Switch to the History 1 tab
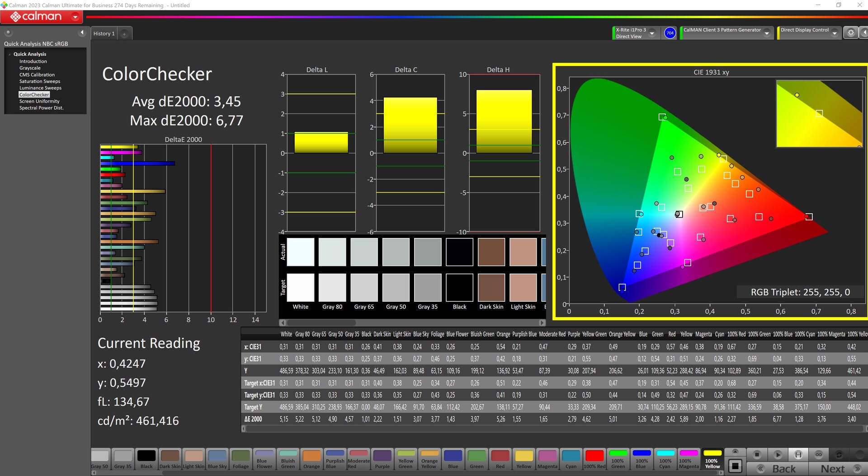This screenshot has width=868, height=476. pyautogui.click(x=104, y=34)
